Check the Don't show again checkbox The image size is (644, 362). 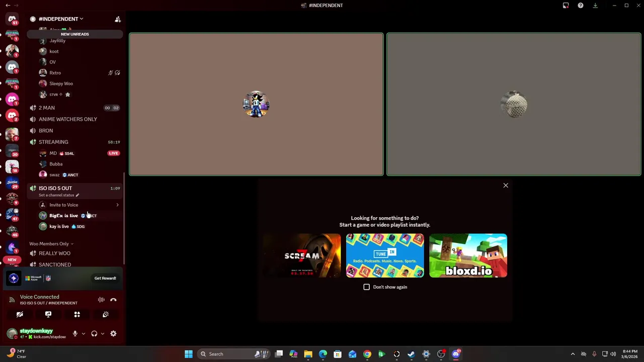[367, 287]
